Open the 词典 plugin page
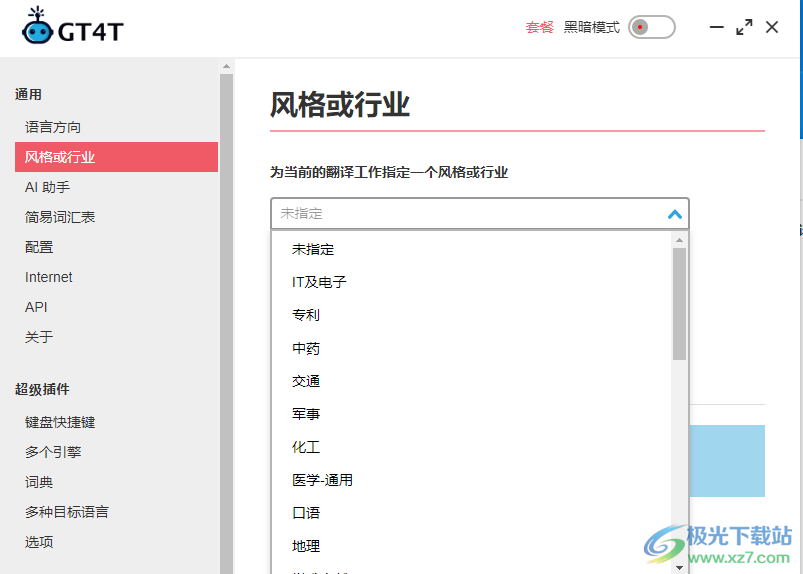The width and height of the screenshot is (803, 574). coord(39,482)
